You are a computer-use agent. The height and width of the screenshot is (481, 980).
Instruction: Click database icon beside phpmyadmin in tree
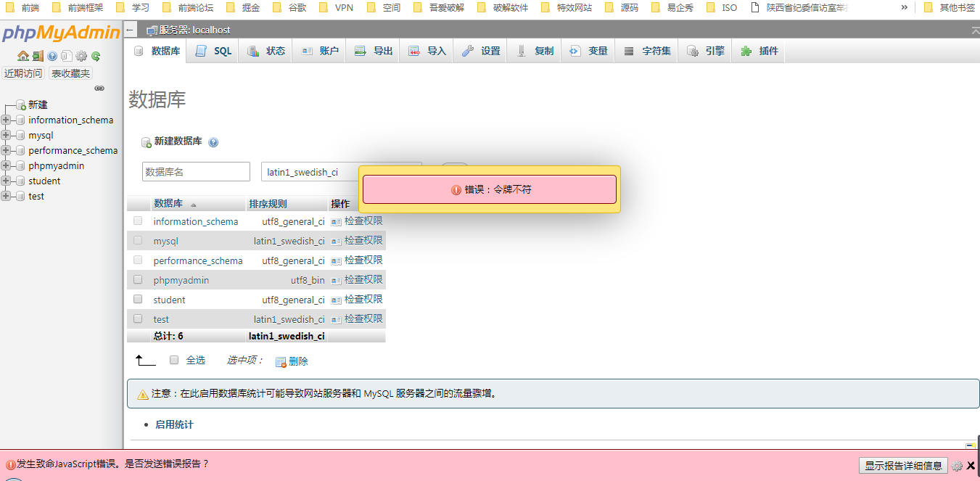[20, 166]
